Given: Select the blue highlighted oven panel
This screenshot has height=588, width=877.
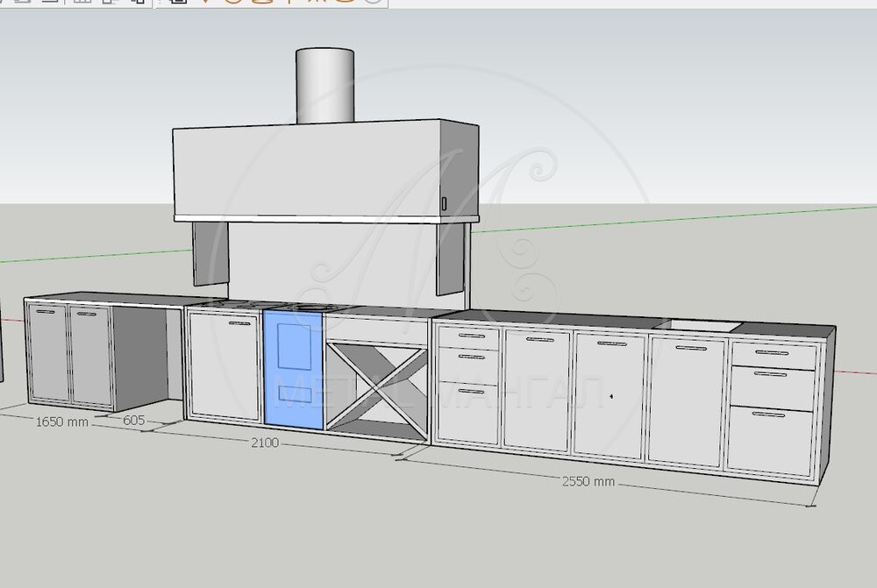Looking at the screenshot, I should (x=293, y=368).
